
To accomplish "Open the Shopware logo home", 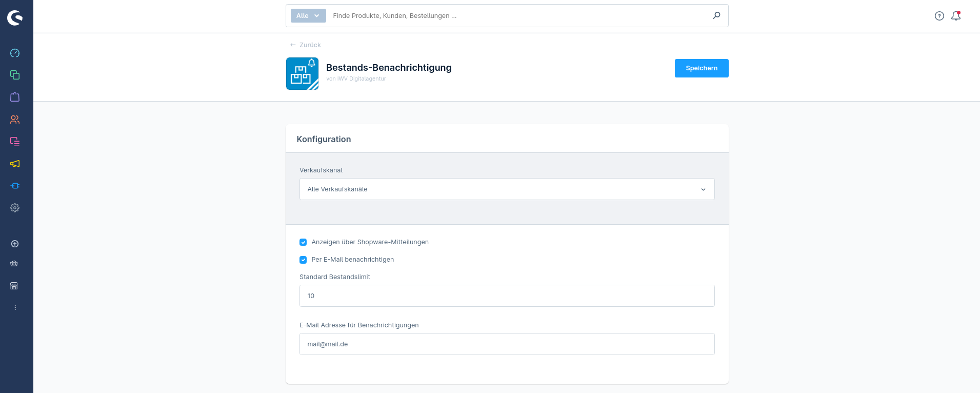I will 15,18.
